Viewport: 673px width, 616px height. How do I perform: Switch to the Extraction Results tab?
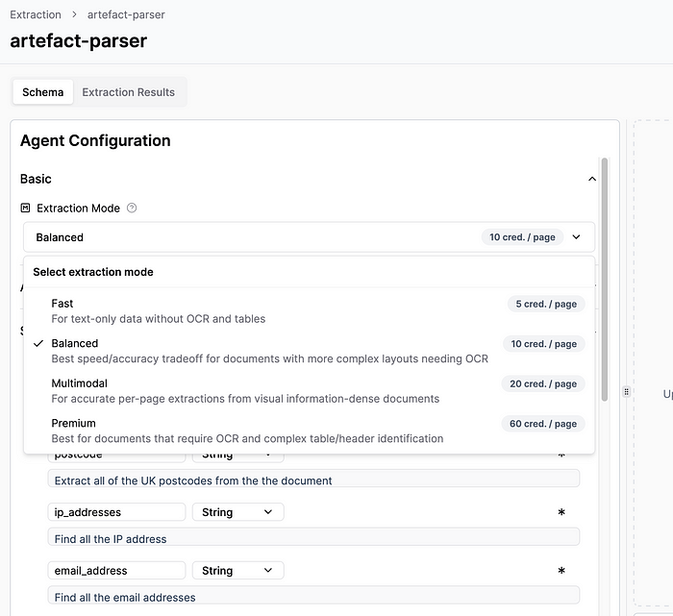tap(128, 92)
